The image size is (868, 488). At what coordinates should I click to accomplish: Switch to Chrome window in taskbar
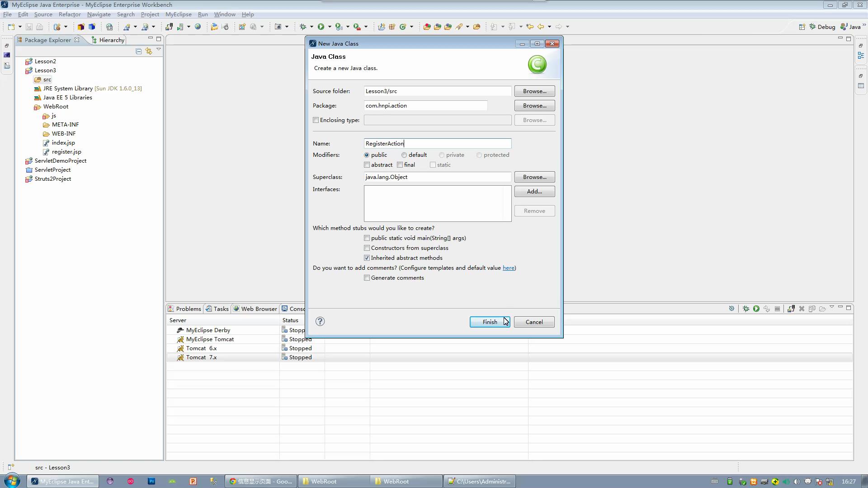(261, 481)
